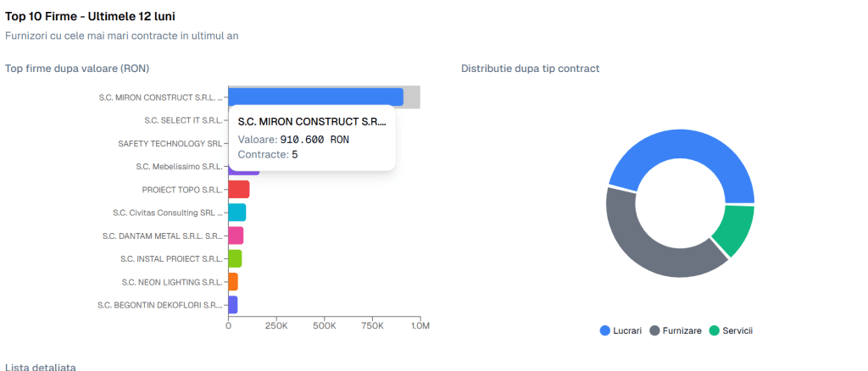The image size is (868, 371).
Task: Click the blue MIRON CONSTRUCT bar
Action: coord(315,97)
